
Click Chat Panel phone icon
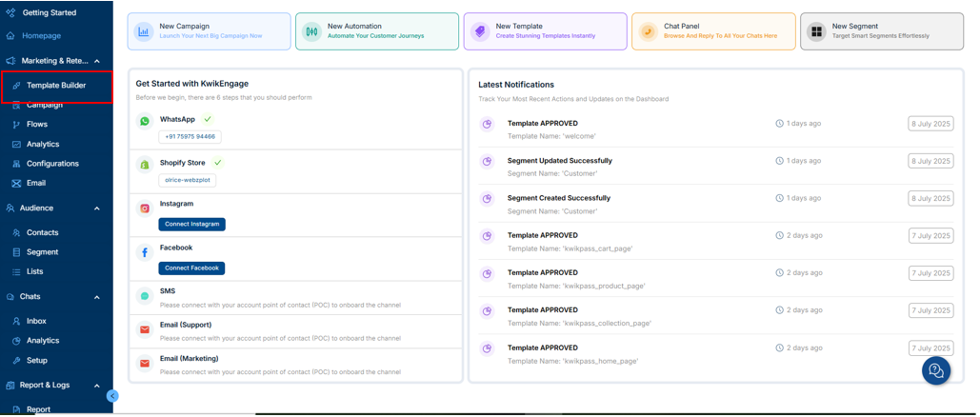(649, 31)
